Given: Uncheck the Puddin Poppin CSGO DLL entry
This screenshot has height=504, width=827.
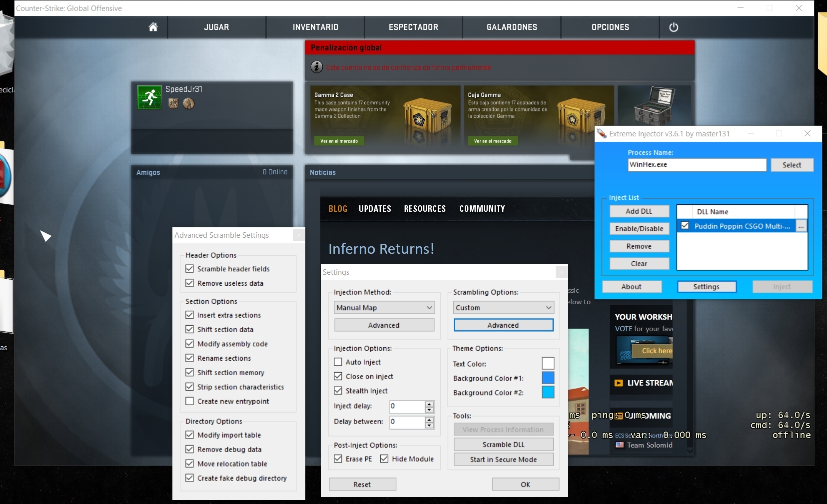Looking at the screenshot, I should (x=685, y=226).
